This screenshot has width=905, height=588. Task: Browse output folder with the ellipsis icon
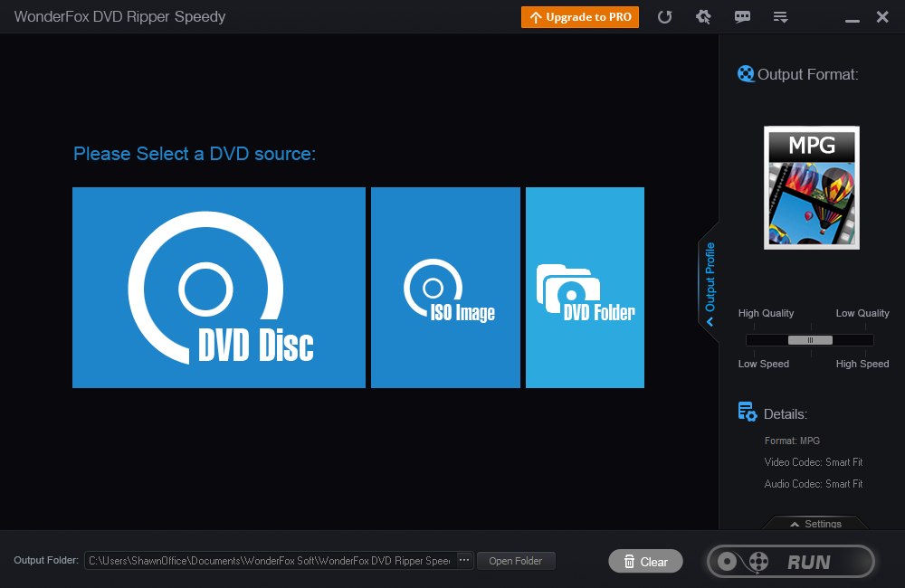pos(463,560)
